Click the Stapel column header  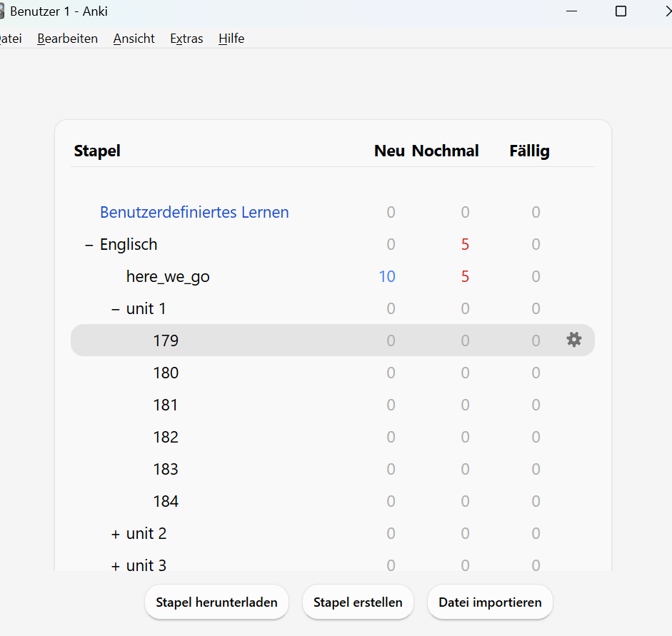point(97,151)
